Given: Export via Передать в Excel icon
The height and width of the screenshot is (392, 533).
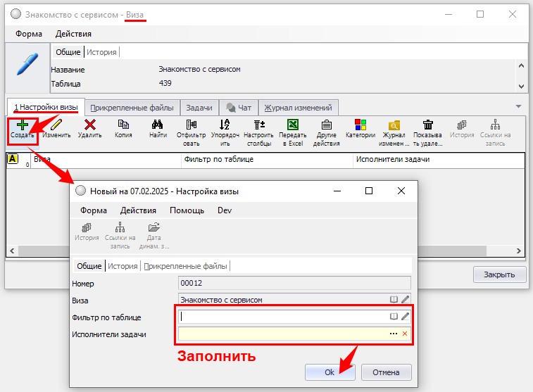Looking at the screenshot, I should pos(292,125).
